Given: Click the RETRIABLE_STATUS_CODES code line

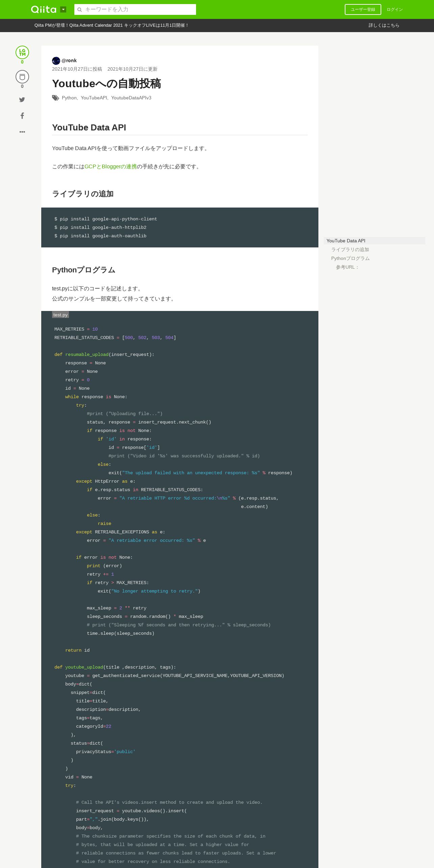Looking at the screenshot, I should [x=115, y=338].
